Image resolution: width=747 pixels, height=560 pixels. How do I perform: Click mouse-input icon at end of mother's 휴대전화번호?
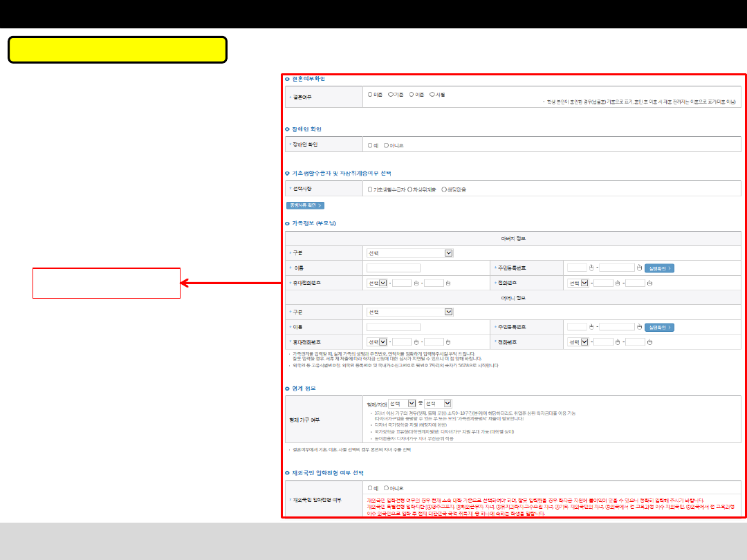448,342
